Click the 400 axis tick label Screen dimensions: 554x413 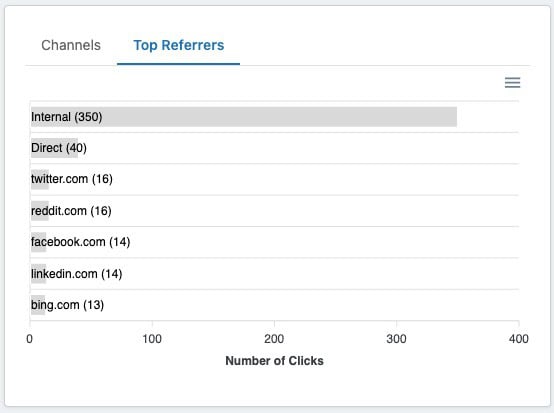[x=519, y=339]
